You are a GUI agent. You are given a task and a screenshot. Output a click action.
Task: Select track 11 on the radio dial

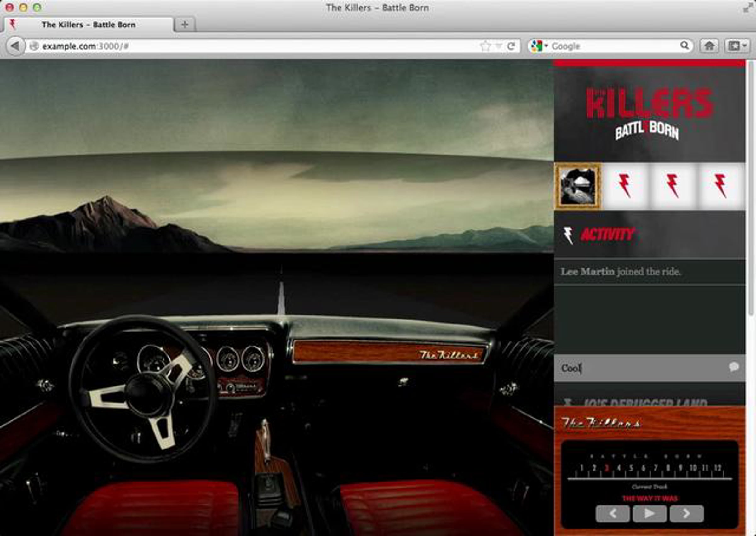(x=705, y=468)
